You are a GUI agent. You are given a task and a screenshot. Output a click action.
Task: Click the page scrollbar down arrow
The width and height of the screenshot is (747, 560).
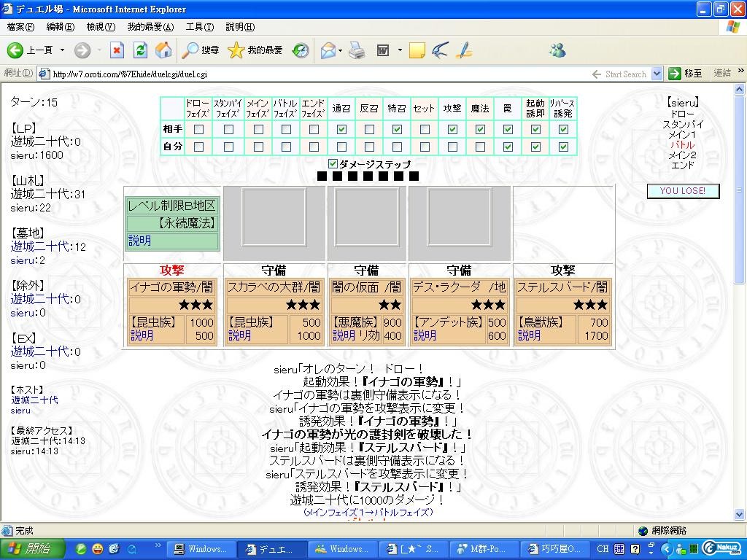(x=740, y=514)
